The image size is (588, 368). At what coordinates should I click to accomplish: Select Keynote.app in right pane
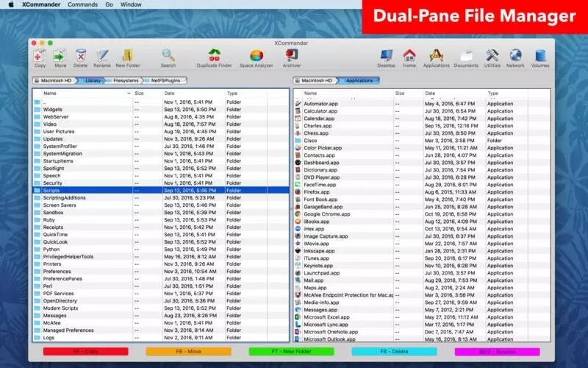click(x=422, y=266)
